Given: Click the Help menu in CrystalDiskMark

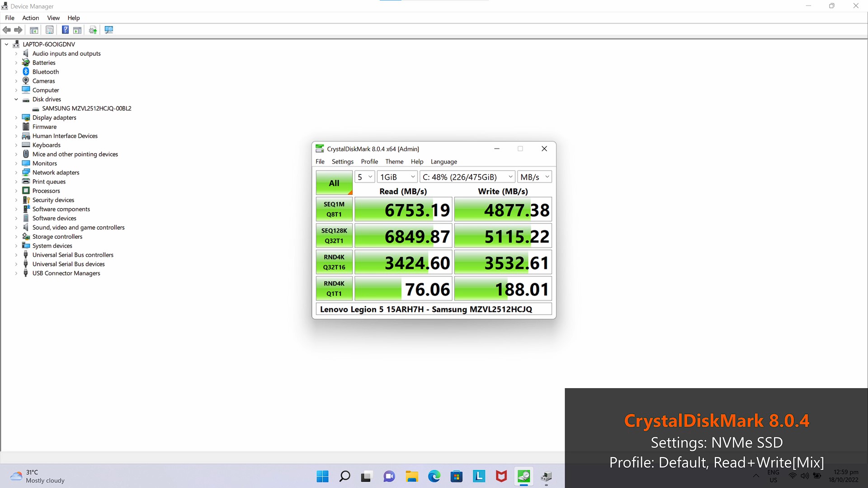Looking at the screenshot, I should click(x=417, y=161).
